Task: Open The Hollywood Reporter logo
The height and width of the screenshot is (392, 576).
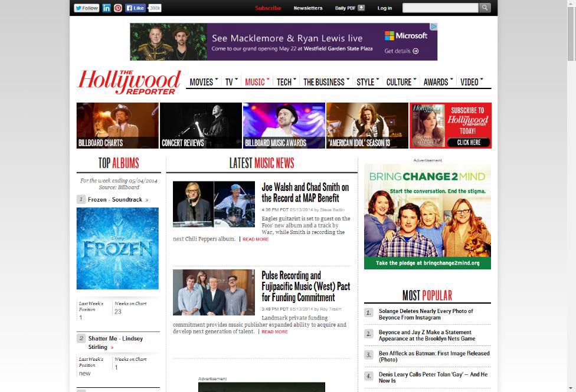Action: 129,82
